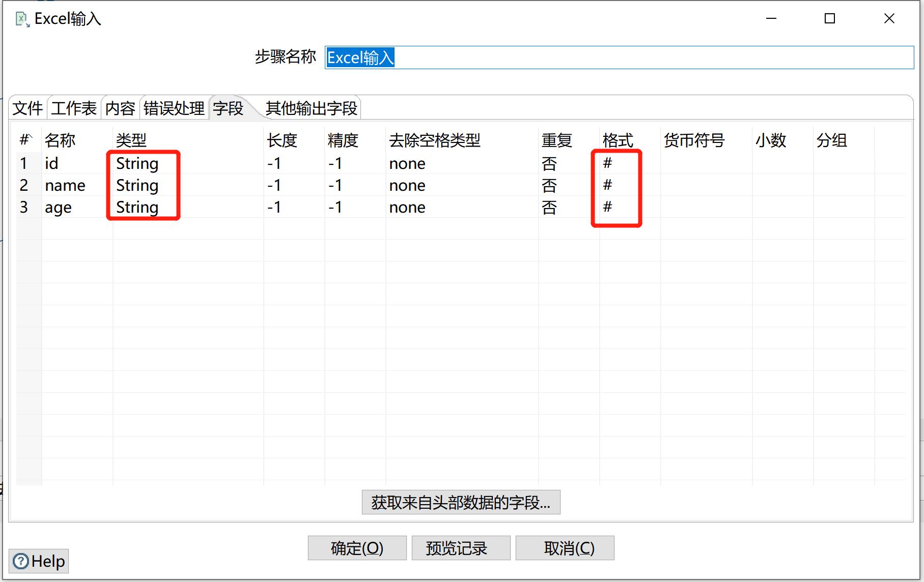
Task: Select row number 1
Action: (x=29, y=163)
